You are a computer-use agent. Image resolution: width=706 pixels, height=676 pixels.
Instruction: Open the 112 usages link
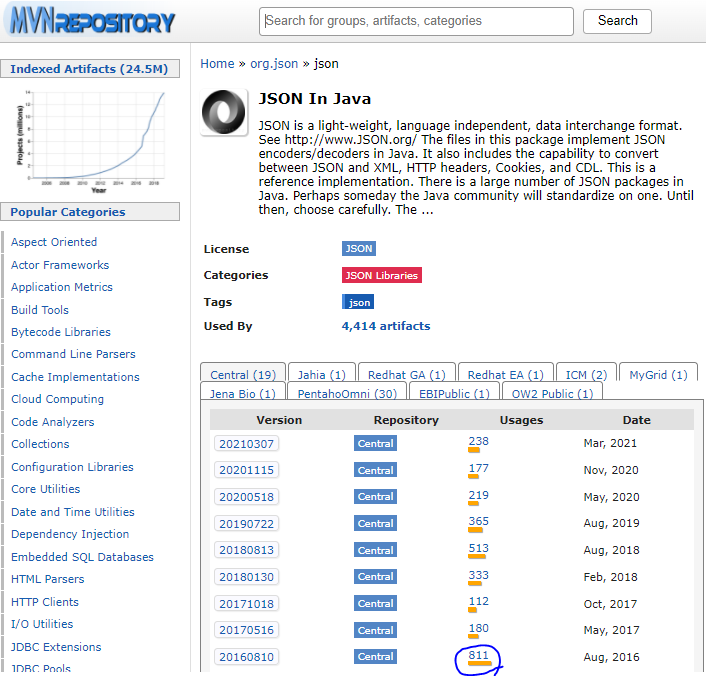478,601
